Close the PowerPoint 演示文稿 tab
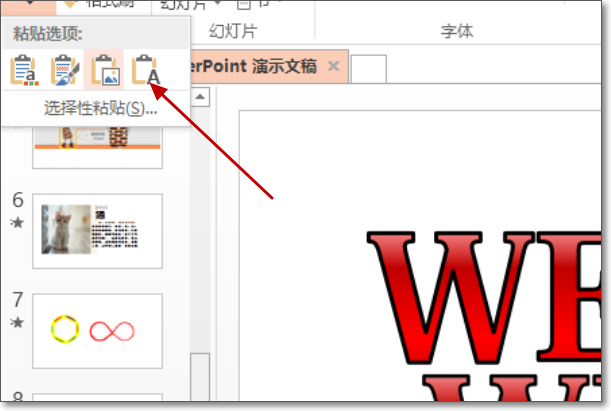Screen dimensions: 611x411 334,66
